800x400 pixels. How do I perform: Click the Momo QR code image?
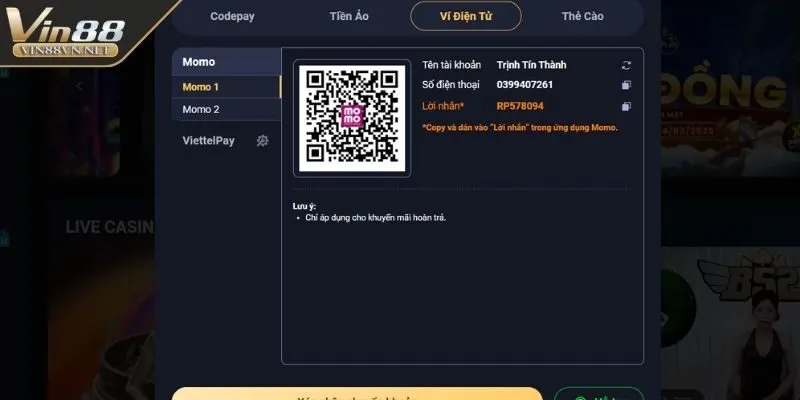pyautogui.click(x=352, y=118)
